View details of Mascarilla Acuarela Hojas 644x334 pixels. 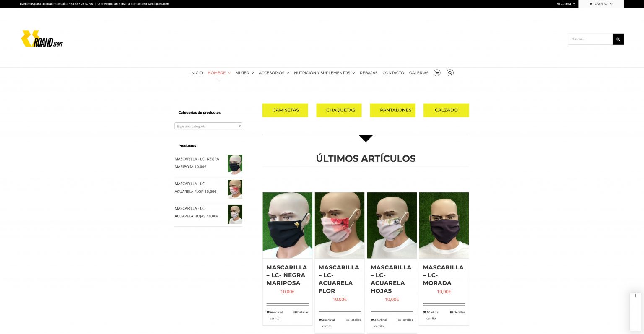click(405, 320)
